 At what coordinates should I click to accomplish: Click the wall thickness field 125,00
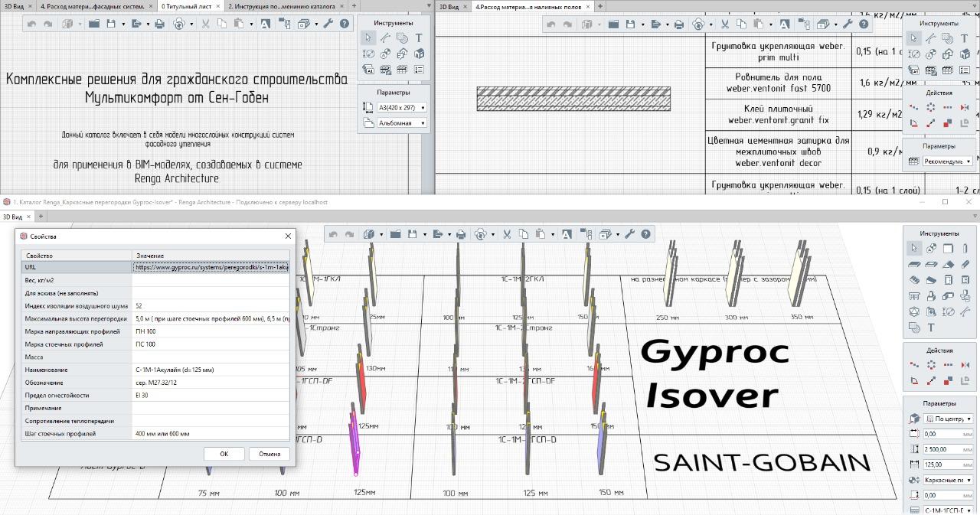point(948,464)
